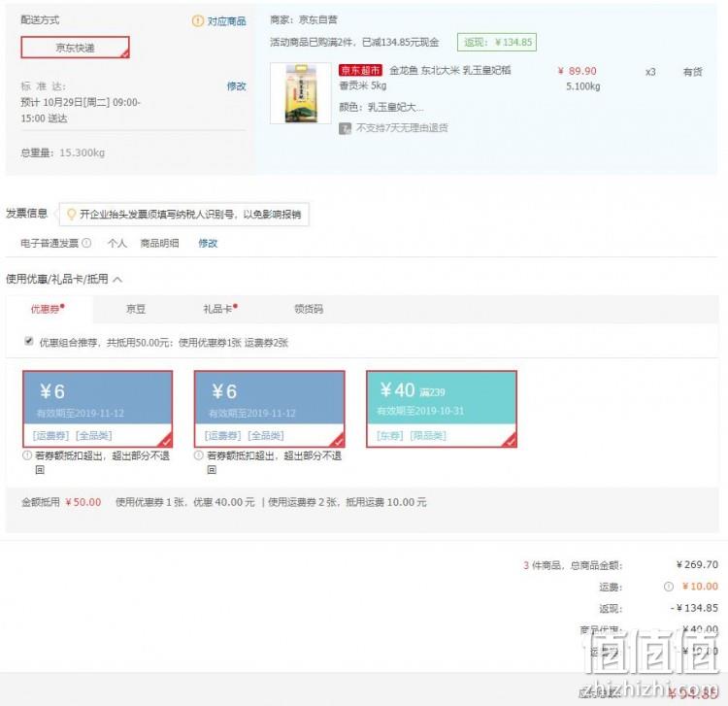Click 修改 for invoice information

tap(208, 243)
